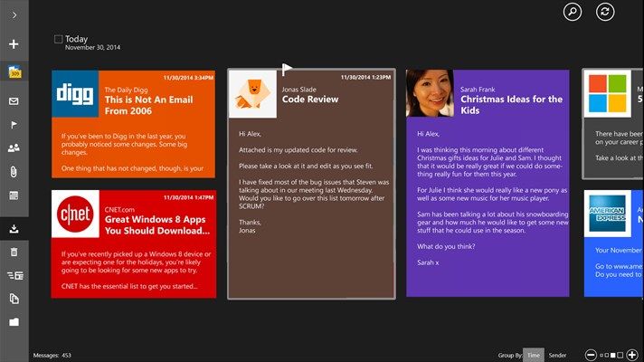Image resolution: width=644 pixels, height=362 pixels.
Task: Click the 'Messages: 453' status text
Action: tap(52, 356)
